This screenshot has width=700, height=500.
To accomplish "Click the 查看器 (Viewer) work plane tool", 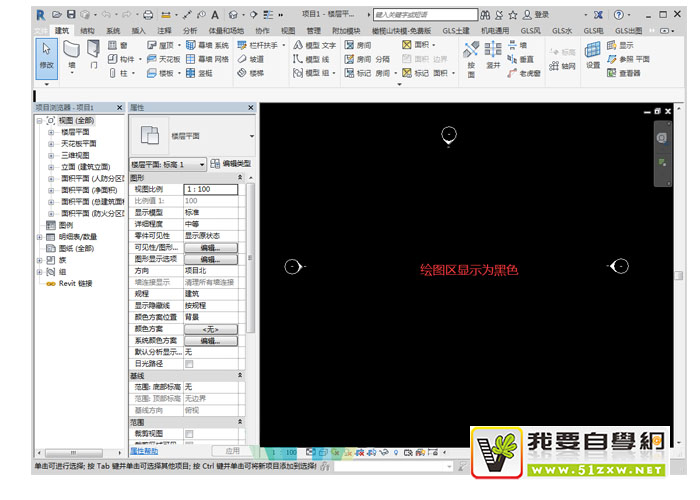I will (624, 73).
